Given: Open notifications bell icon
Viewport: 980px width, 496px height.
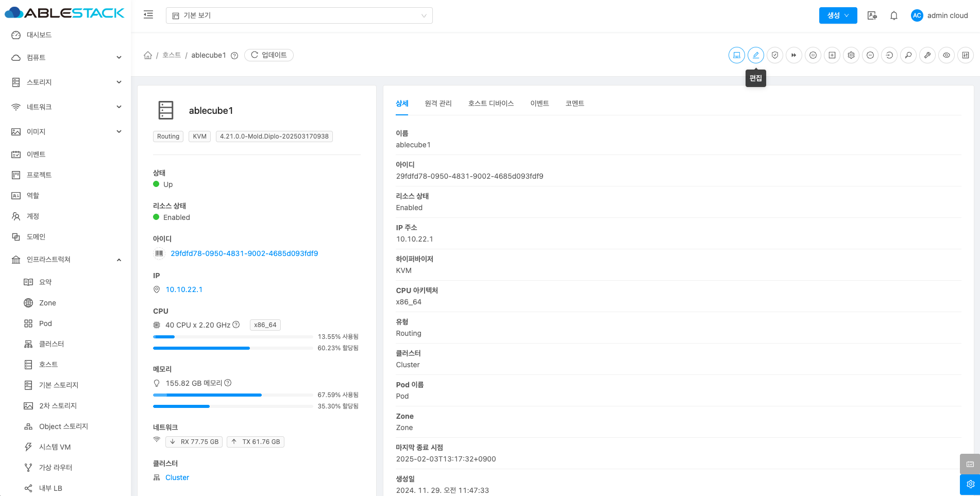Looking at the screenshot, I should pyautogui.click(x=893, y=15).
